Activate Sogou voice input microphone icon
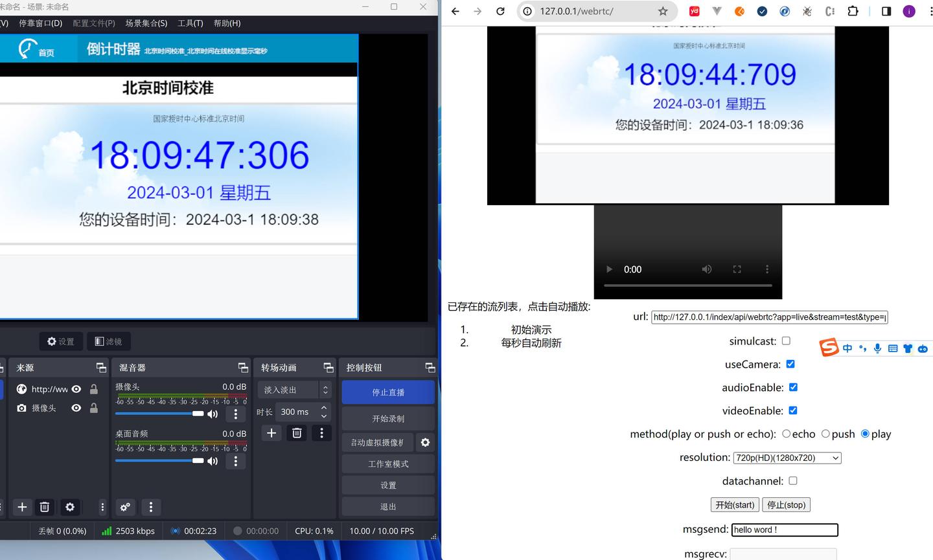Viewport: 933px width, 560px height. (877, 348)
